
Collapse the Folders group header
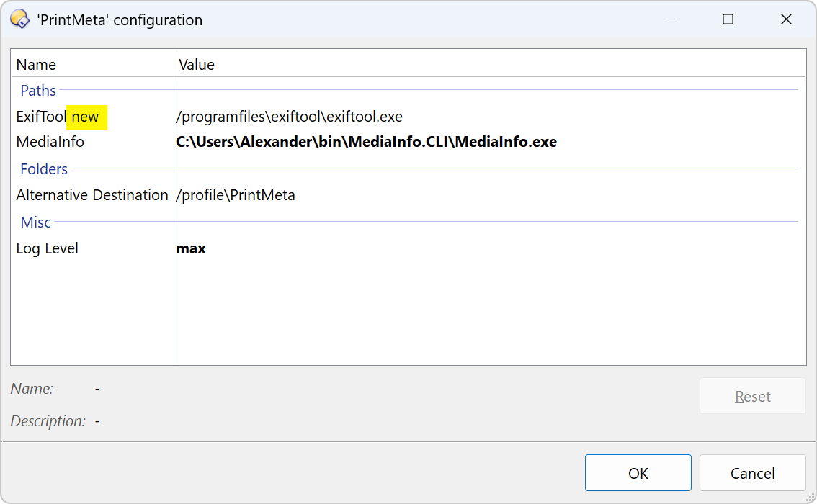click(x=44, y=169)
